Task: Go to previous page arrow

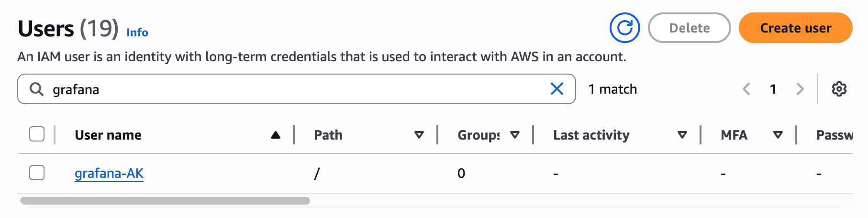Action: click(x=746, y=89)
